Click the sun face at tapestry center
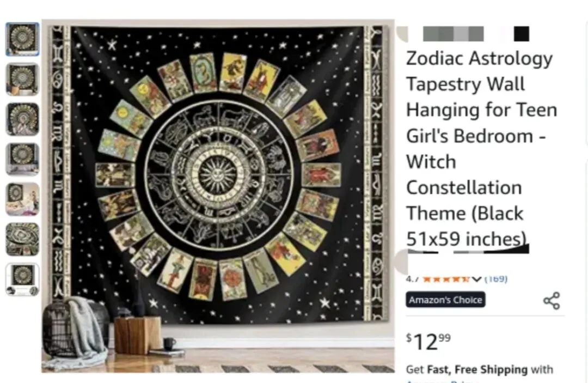The image size is (588, 383). click(x=217, y=175)
